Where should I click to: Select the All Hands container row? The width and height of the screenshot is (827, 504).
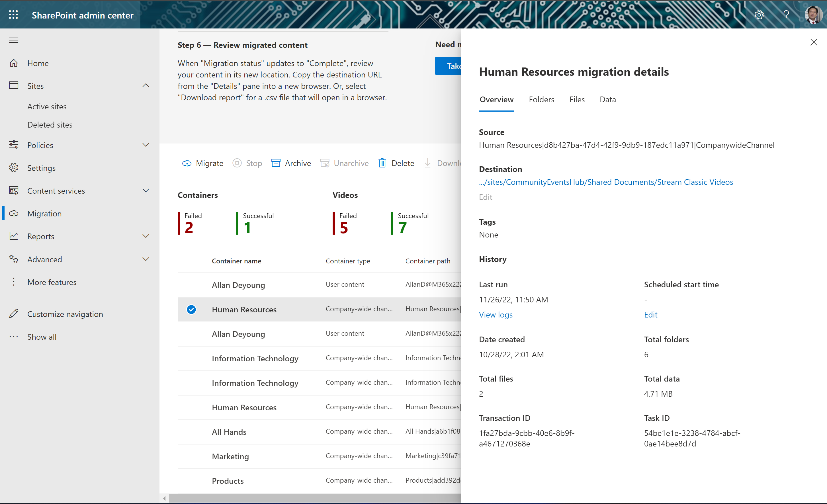click(229, 432)
